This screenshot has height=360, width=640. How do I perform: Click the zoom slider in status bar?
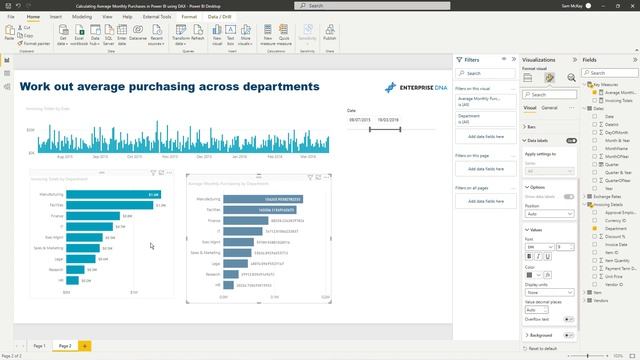[x=588, y=356]
